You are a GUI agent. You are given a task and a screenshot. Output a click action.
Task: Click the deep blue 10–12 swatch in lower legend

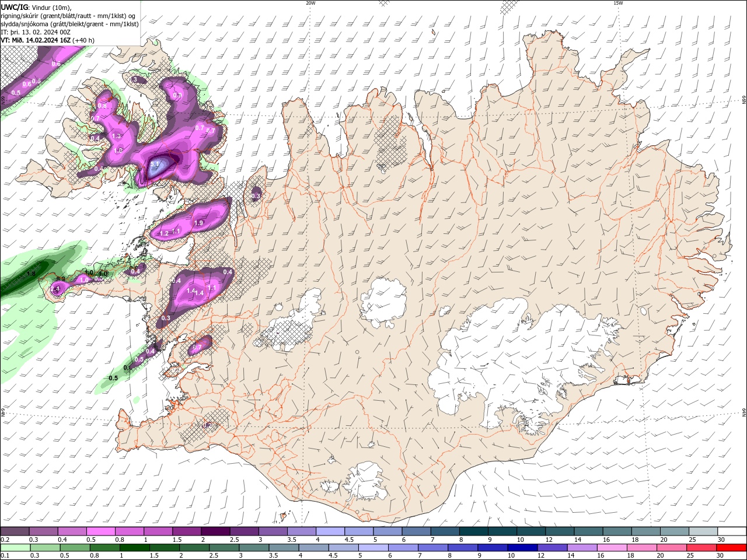pyautogui.click(x=522, y=548)
